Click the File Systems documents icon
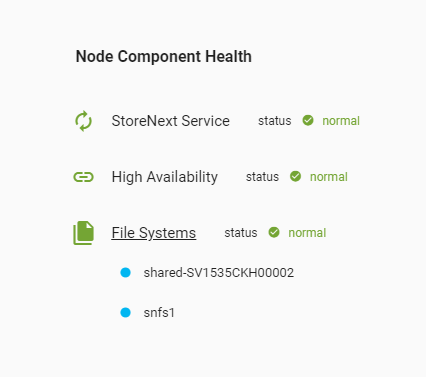This screenshot has height=377, width=426. click(84, 233)
